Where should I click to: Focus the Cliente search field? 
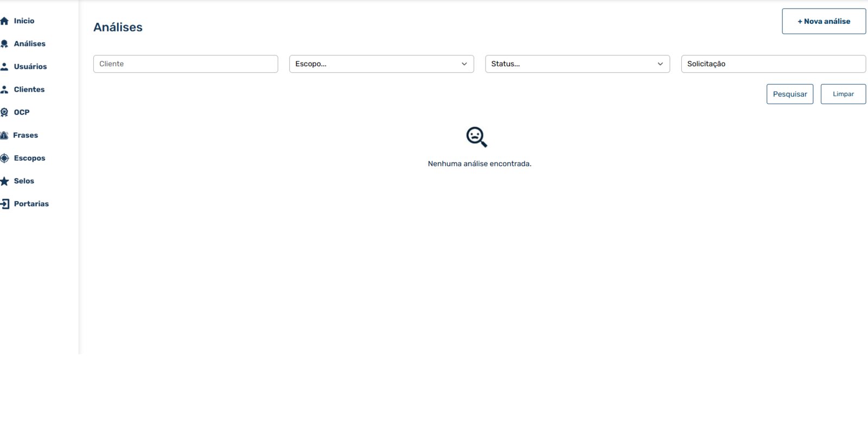186,64
